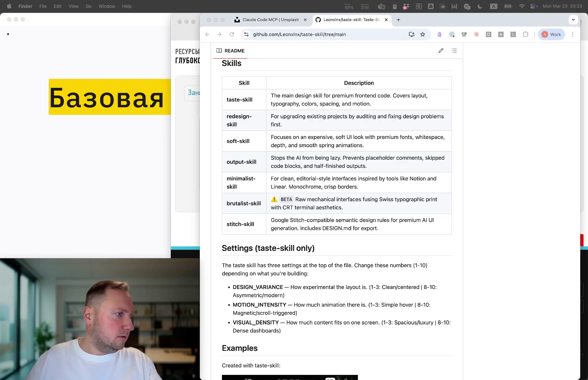The height and width of the screenshot is (380, 588).
Task: Click the 'VISUAL_DENSITY' setting text
Action: (256, 323)
